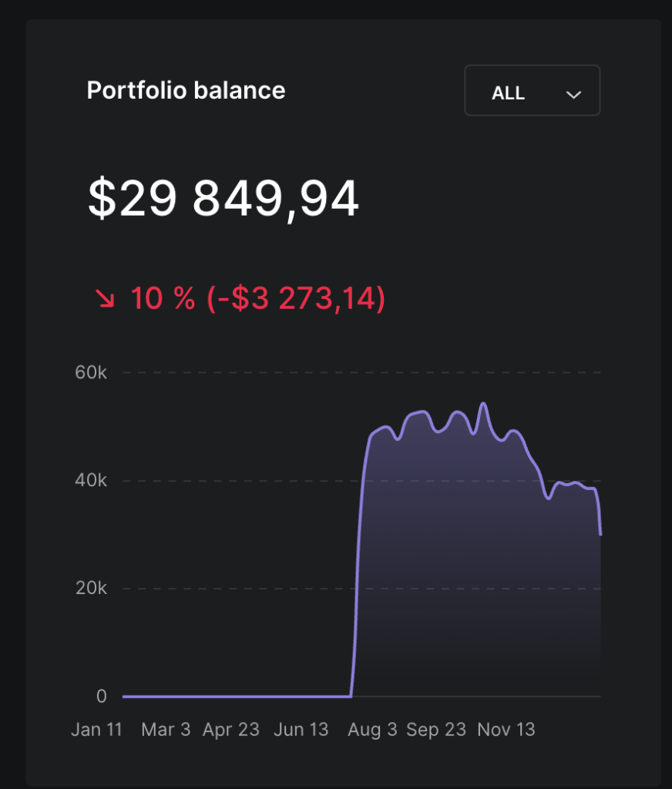The height and width of the screenshot is (789, 672).
Task: Click the highest peak of the chart line
Action: point(483,404)
